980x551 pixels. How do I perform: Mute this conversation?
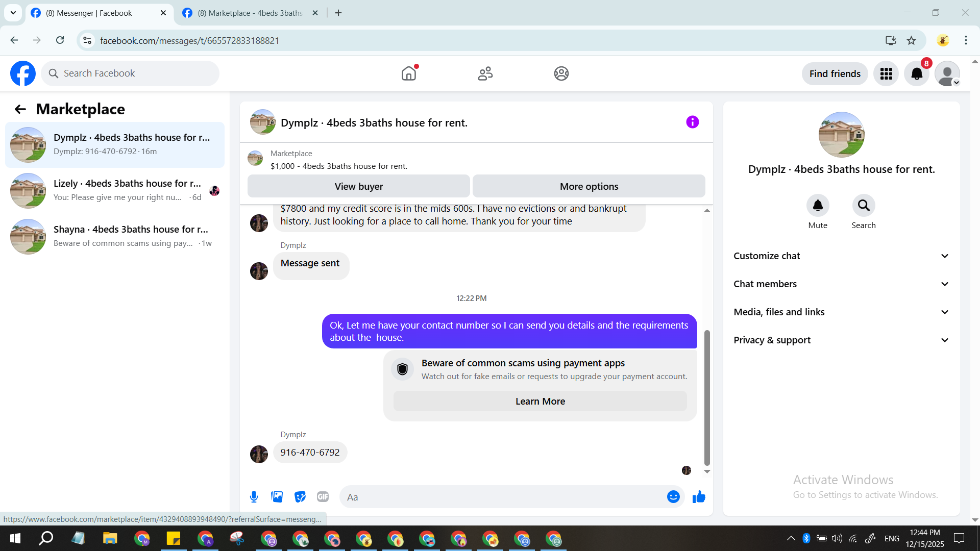click(818, 206)
